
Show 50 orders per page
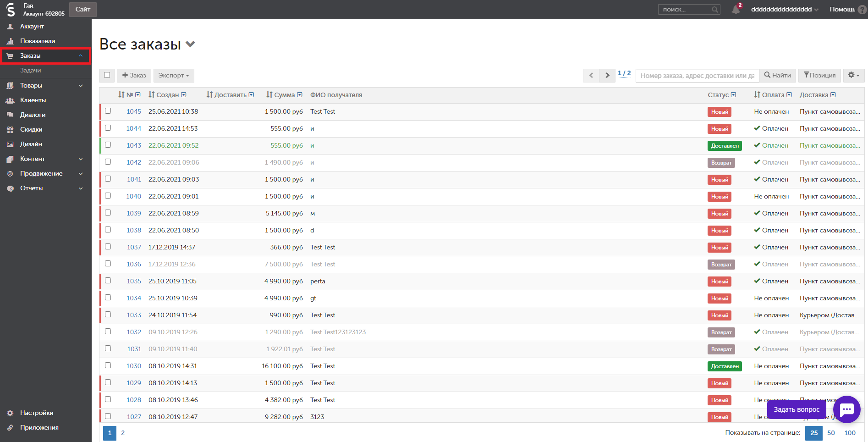(x=831, y=433)
